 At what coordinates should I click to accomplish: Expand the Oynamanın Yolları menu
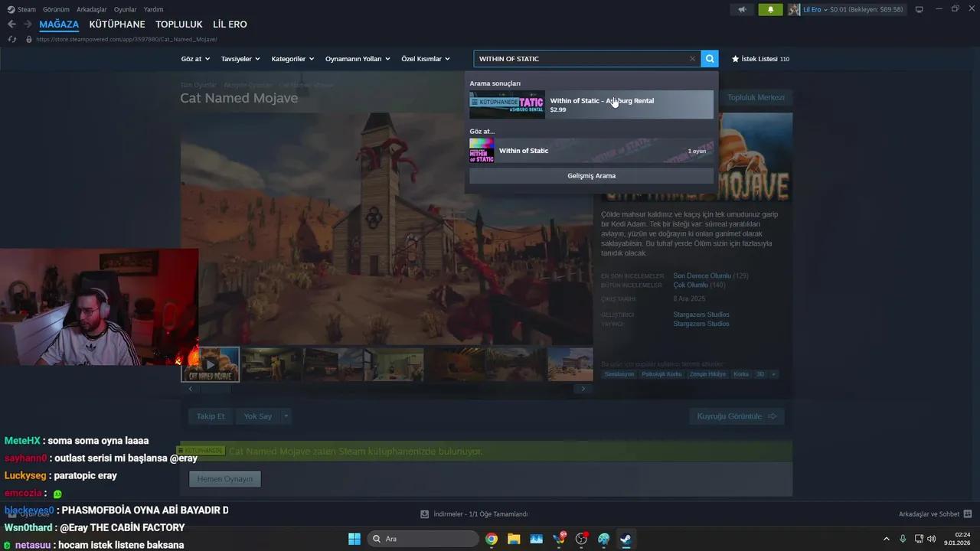(x=358, y=59)
